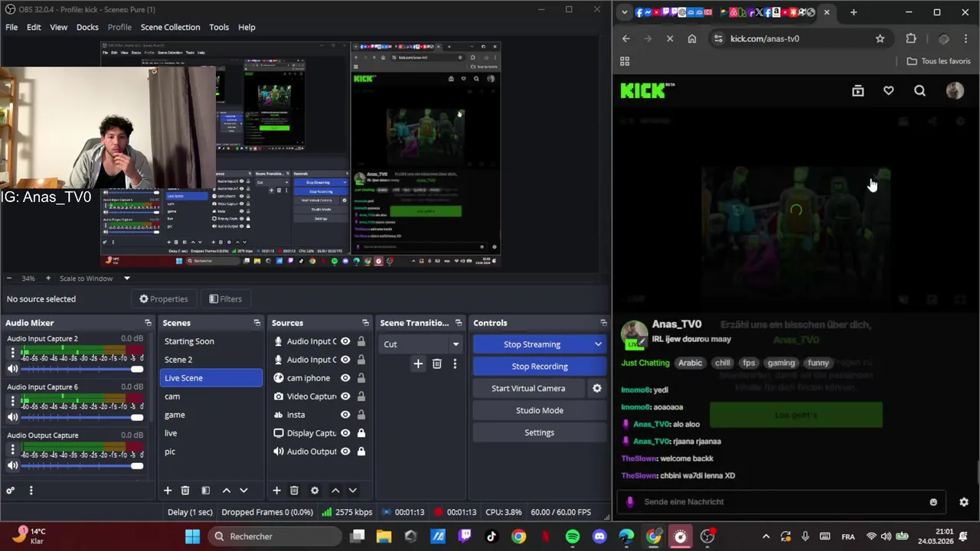Remove selected source with trash icon

294,491
